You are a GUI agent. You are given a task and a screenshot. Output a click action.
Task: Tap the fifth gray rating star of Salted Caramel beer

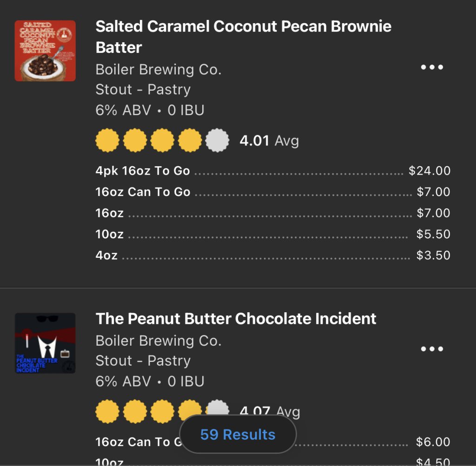pos(217,140)
